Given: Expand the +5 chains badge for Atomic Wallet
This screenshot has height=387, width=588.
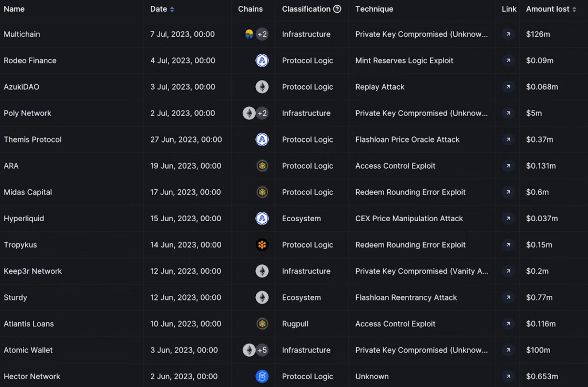Looking at the screenshot, I should (262, 350).
